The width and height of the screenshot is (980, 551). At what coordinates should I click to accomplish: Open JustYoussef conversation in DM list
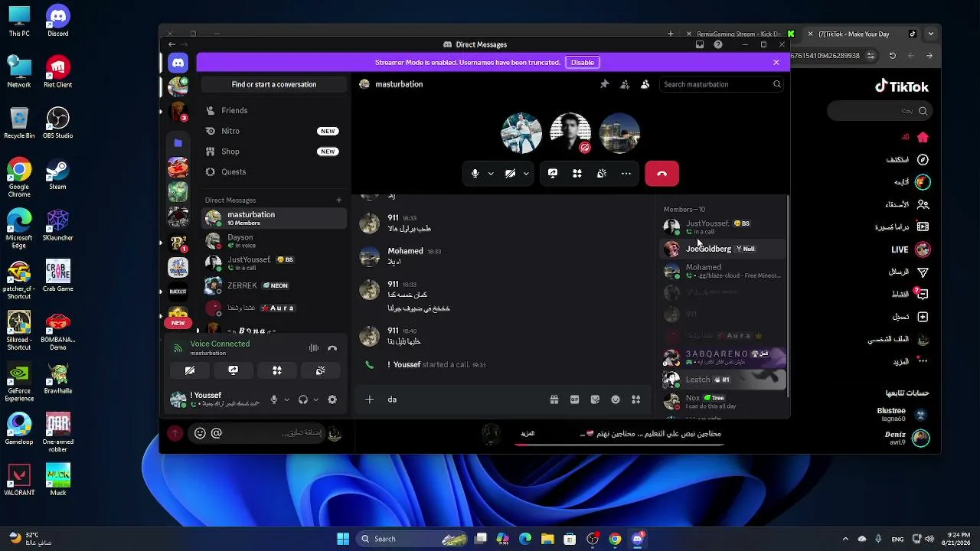click(274, 263)
